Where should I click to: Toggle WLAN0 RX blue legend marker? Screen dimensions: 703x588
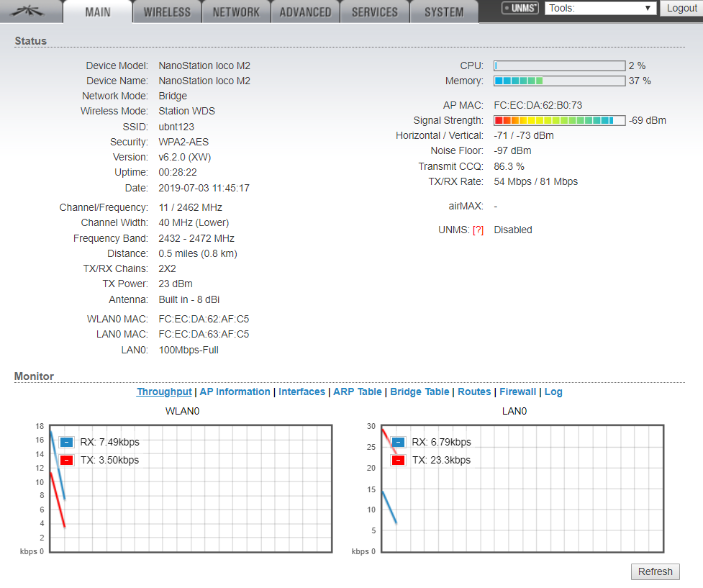[66, 442]
